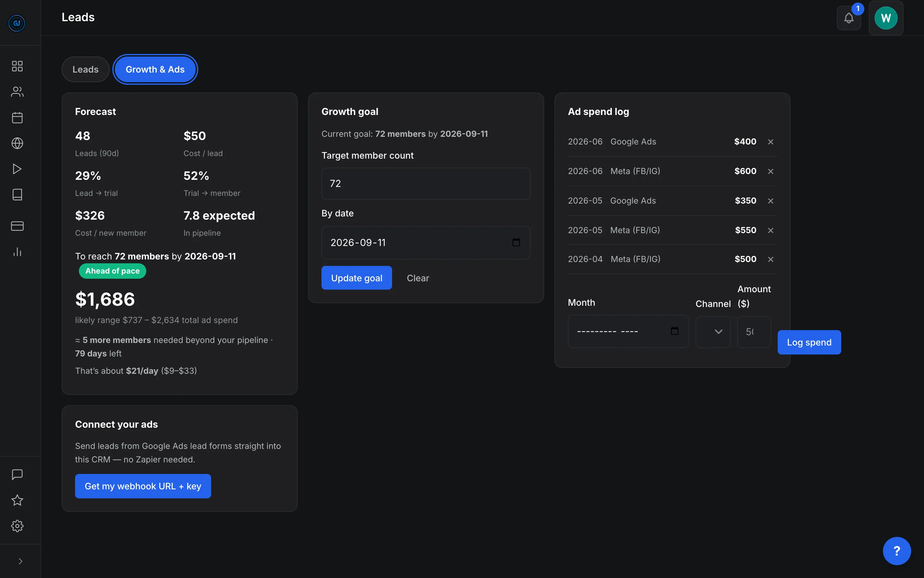Open the globe icon in sidebar
This screenshot has width=924, height=578.
(17, 143)
